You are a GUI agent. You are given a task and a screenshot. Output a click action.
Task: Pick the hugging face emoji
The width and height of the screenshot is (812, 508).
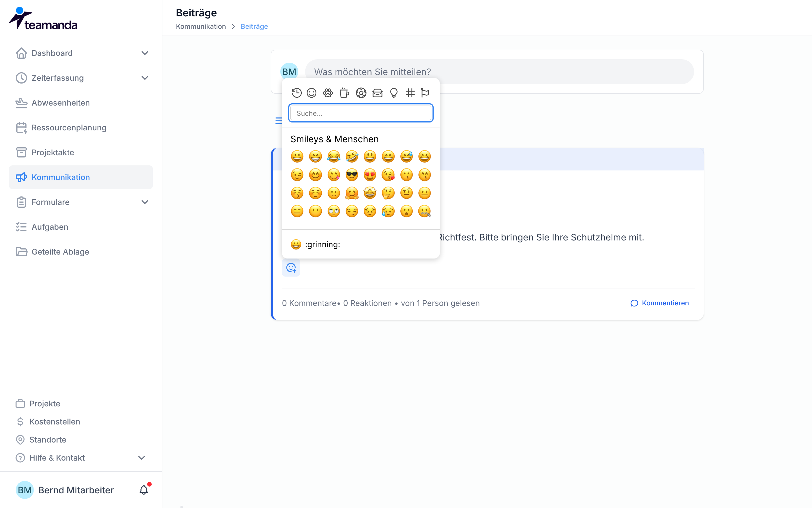pos(352,193)
